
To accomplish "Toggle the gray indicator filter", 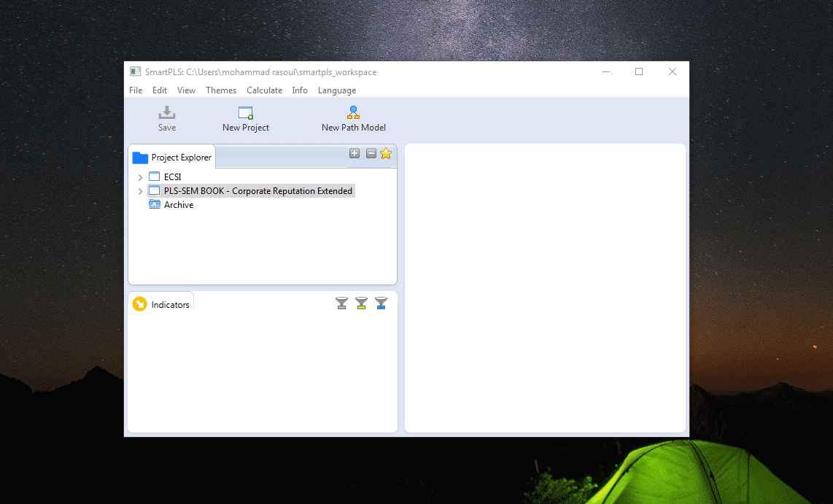I will click(x=341, y=303).
